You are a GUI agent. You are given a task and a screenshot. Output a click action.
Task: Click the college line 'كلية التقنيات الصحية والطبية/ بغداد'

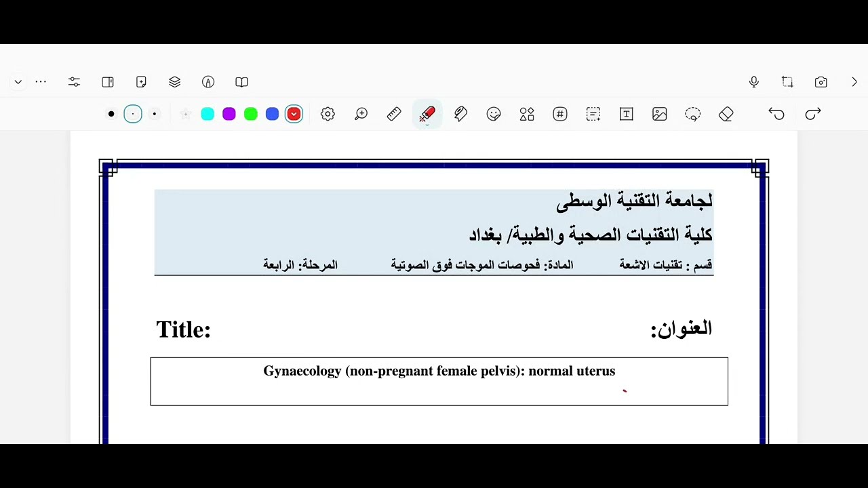[591, 235]
